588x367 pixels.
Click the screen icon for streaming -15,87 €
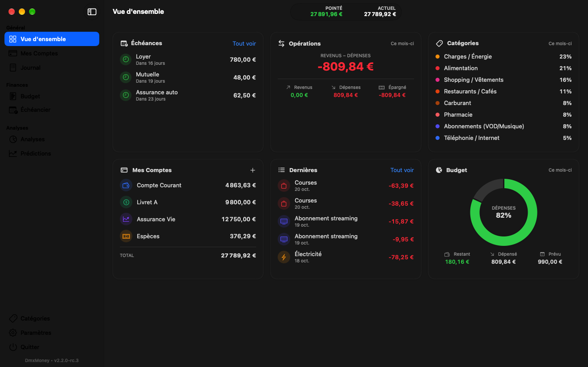click(x=284, y=221)
